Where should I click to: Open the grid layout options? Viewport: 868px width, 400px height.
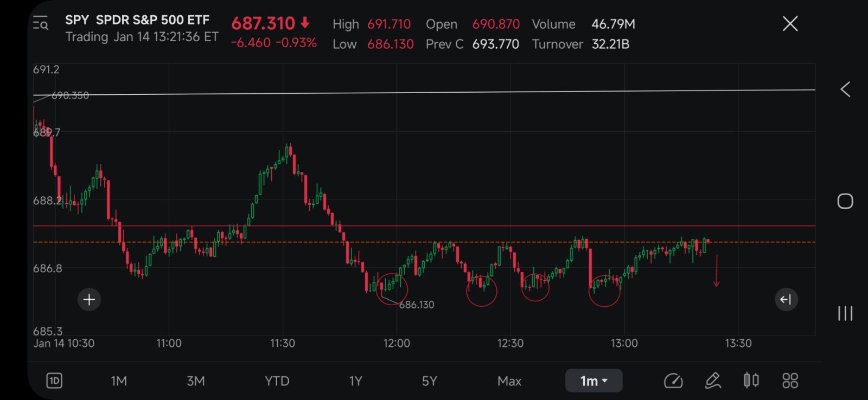point(790,381)
